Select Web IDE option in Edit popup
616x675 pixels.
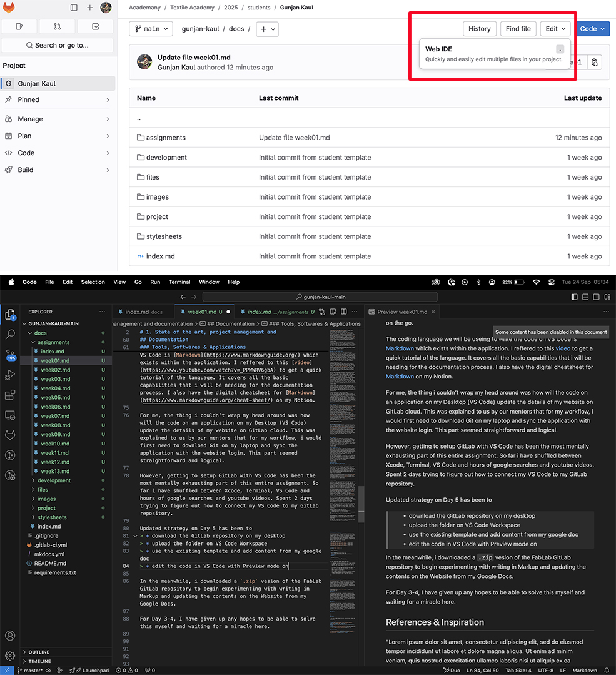(495, 53)
